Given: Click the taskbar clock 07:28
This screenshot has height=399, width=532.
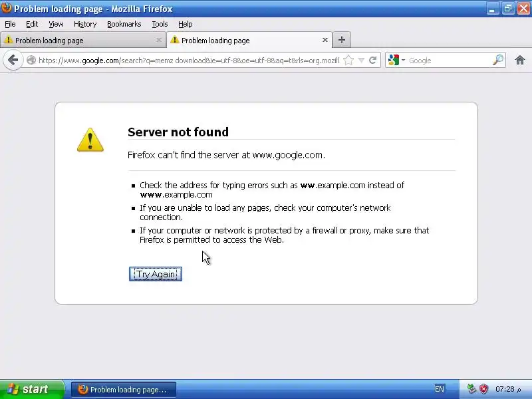Looking at the screenshot, I should coord(508,389).
